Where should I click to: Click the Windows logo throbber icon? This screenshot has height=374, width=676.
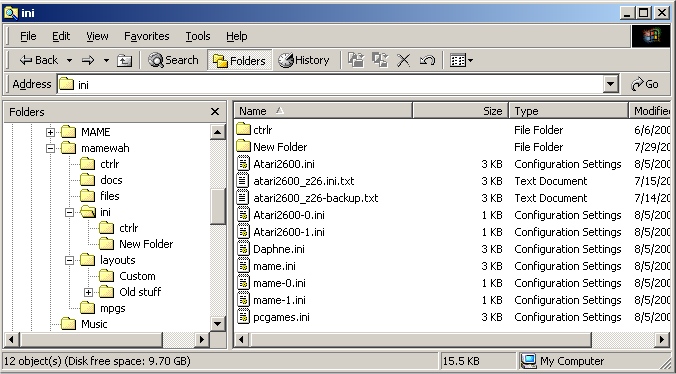[650, 36]
